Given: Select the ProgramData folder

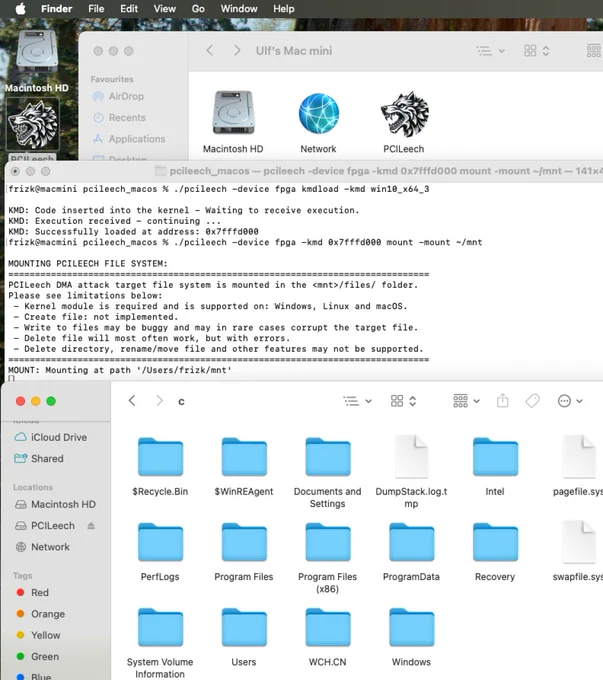Looking at the screenshot, I should pyautogui.click(x=411, y=552).
